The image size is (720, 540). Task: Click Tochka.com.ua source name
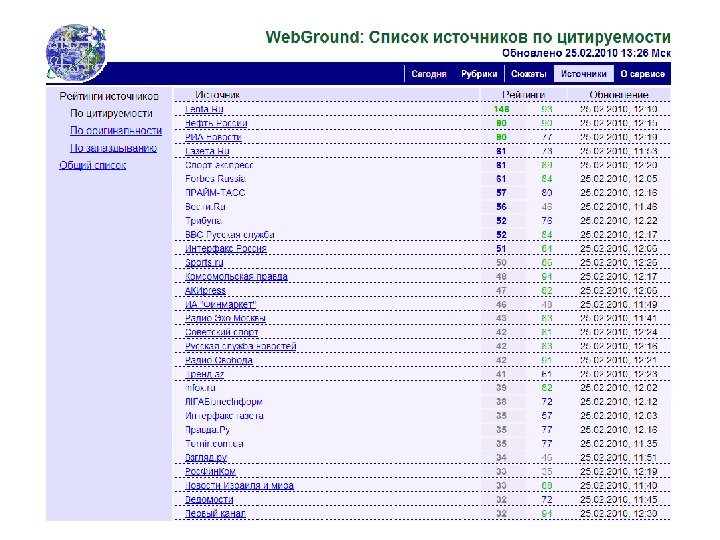[214, 444]
